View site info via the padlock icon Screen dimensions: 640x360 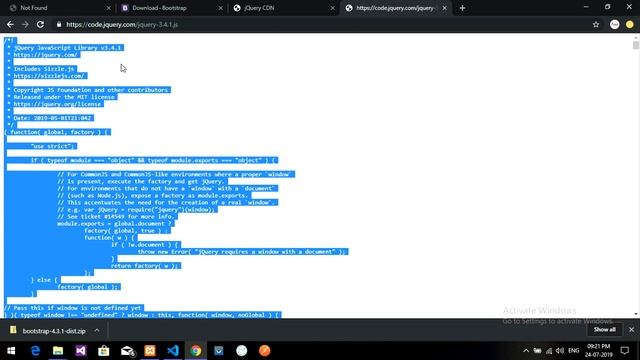59,24
